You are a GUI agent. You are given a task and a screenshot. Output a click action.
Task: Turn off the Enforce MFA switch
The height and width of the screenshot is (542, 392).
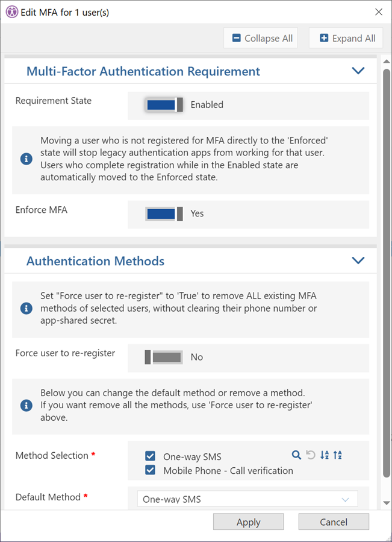[164, 213]
